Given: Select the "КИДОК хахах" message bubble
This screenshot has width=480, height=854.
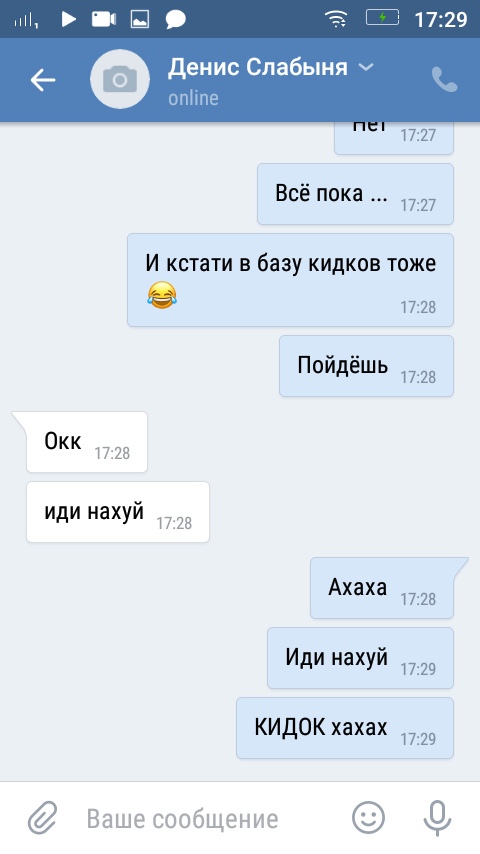Looking at the screenshot, I should click(x=345, y=728).
